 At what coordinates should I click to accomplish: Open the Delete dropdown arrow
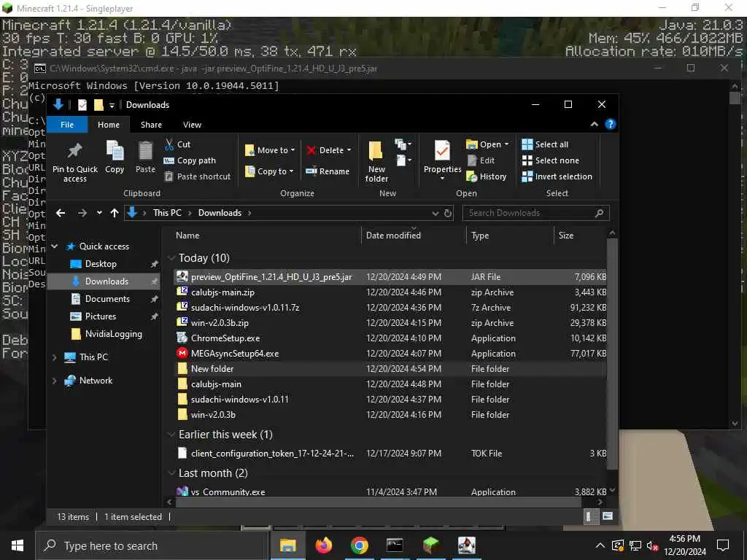[349, 150]
